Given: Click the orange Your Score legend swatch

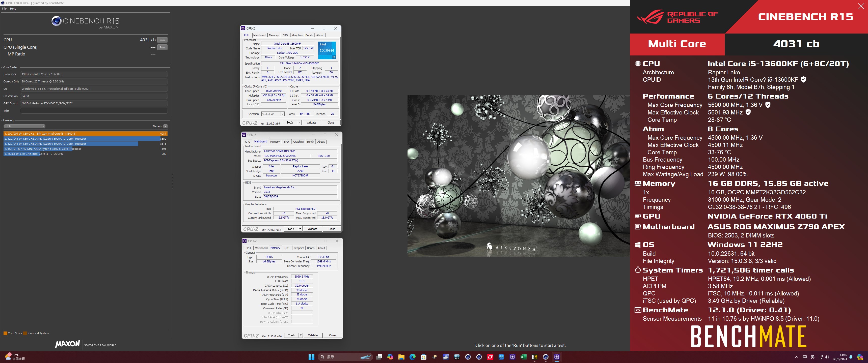Looking at the screenshot, I should 5,333.
